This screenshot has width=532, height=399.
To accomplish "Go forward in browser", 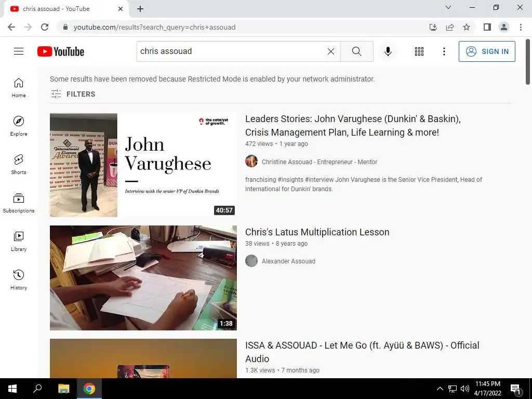I will point(28,27).
